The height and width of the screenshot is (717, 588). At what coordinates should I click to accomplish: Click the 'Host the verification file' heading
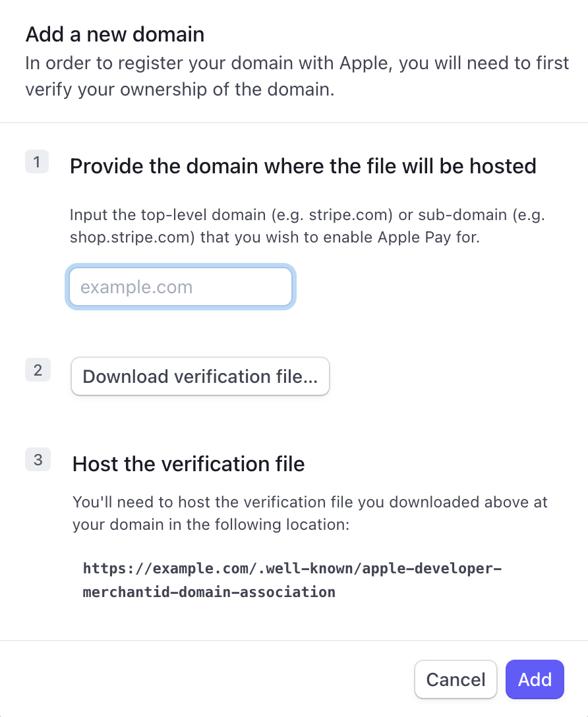pos(189,464)
